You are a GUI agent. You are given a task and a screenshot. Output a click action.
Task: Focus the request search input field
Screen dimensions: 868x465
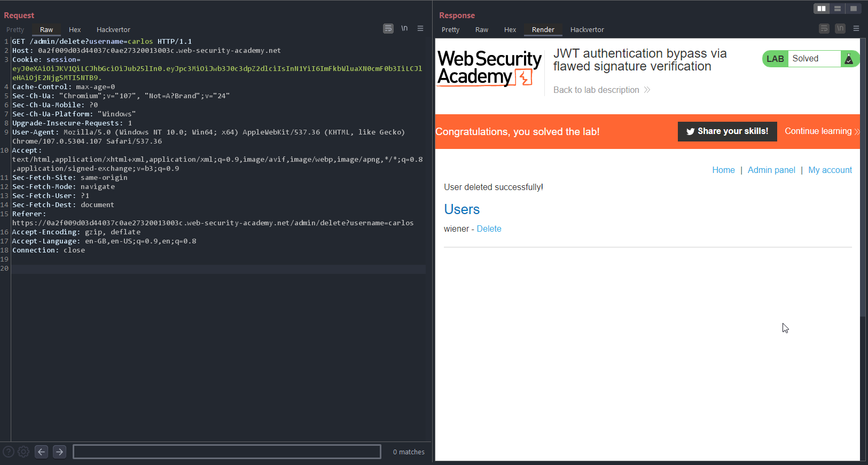tap(227, 452)
